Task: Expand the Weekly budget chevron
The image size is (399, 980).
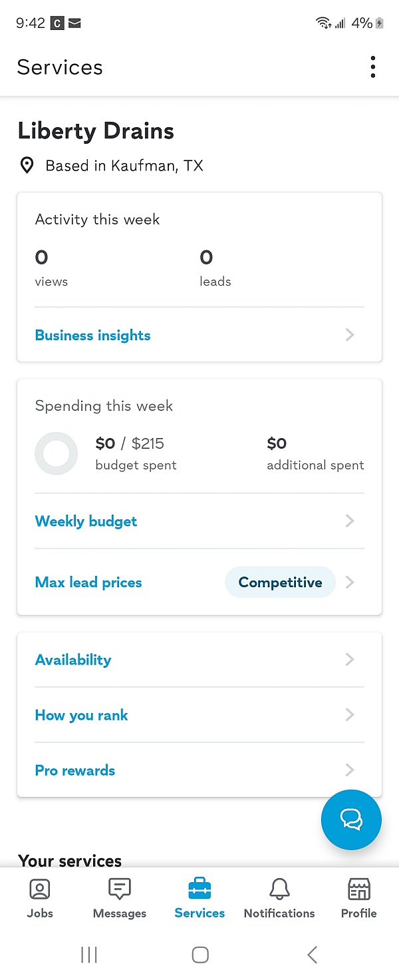Action: point(350,521)
